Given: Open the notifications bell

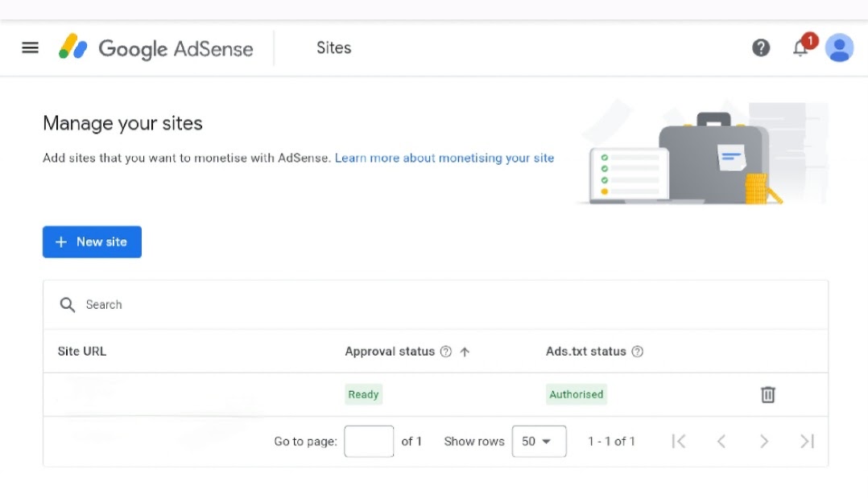Looking at the screenshot, I should [800, 48].
